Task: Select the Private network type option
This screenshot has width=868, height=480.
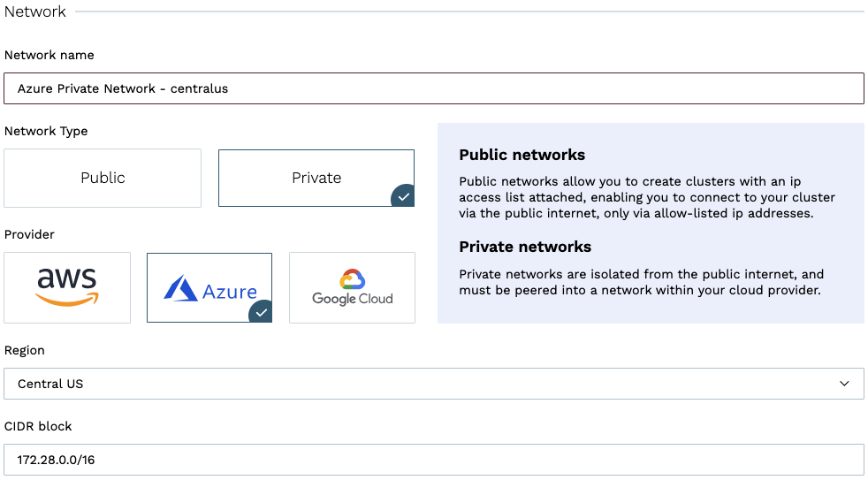Action: pyautogui.click(x=316, y=178)
